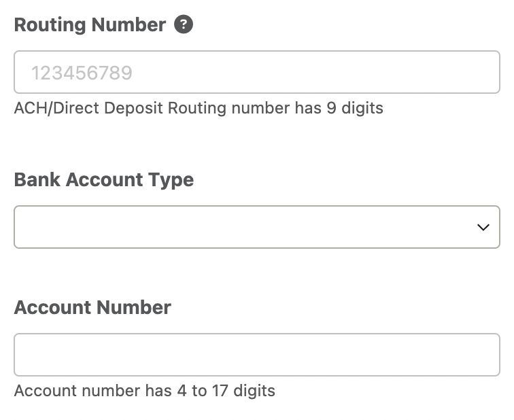
Task: Open the Bank Account Type dropdown
Action: coord(257,227)
